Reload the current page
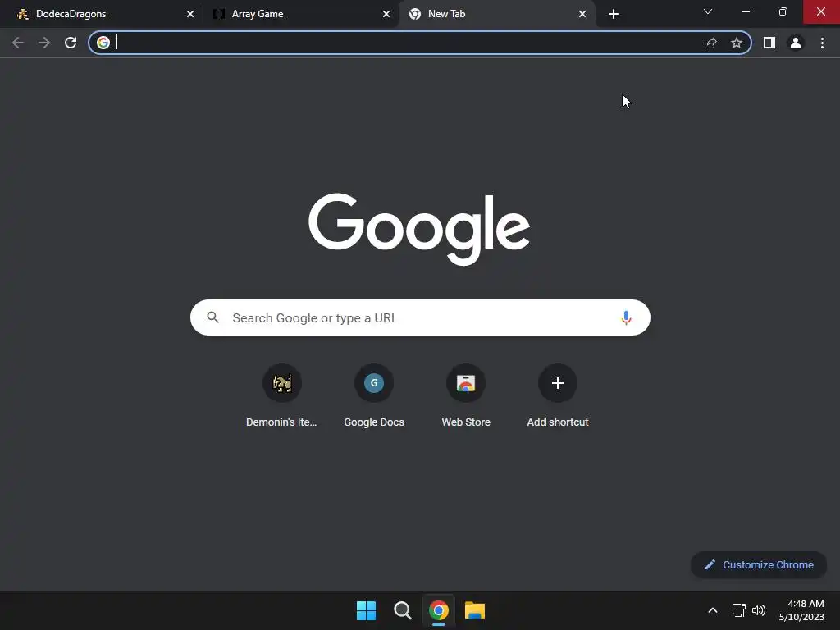Viewport: 840px width, 630px height. point(71,43)
